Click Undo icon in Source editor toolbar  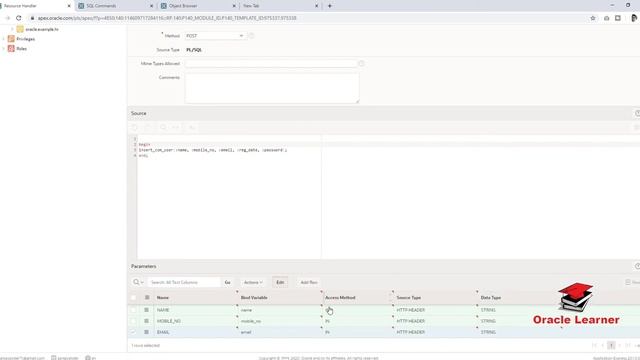click(x=135, y=127)
